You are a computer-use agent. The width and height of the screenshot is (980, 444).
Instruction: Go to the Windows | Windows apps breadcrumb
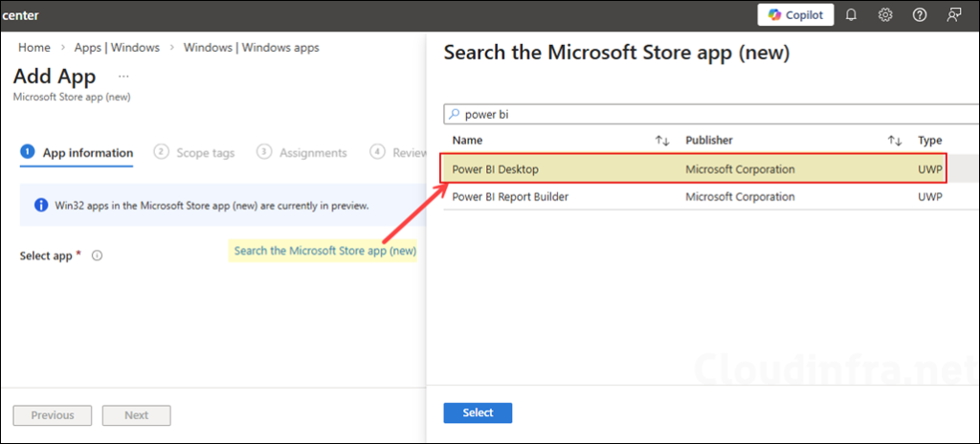(x=252, y=48)
